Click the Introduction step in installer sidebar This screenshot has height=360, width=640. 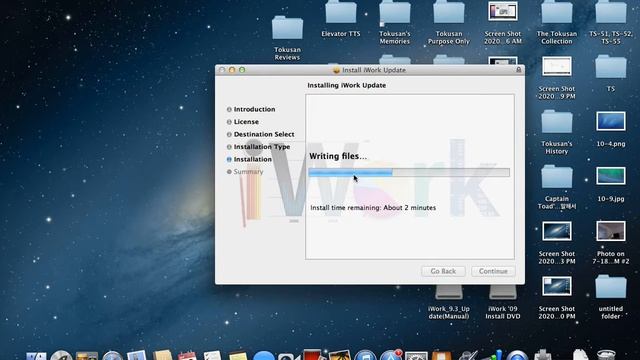tap(254, 109)
